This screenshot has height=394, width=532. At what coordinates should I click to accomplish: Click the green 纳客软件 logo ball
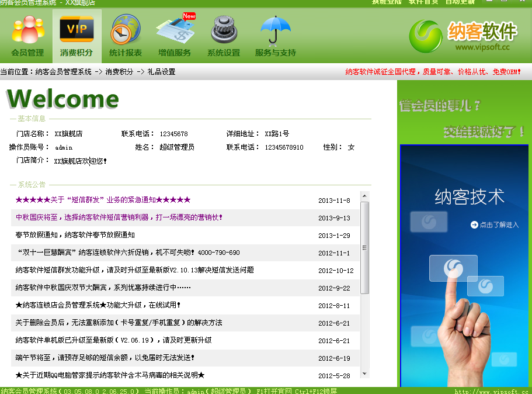pos(426,36)
